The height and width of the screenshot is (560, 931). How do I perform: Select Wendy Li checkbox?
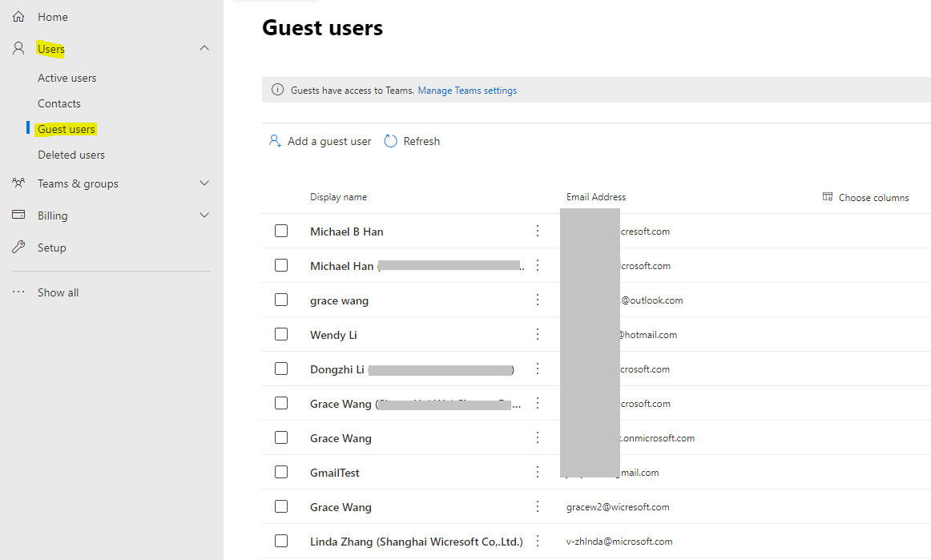[281, 334]
